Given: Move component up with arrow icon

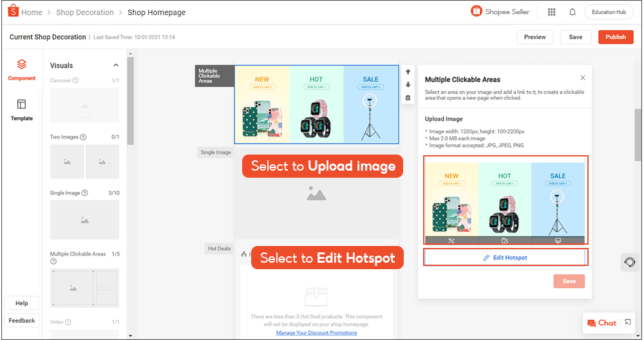Looking at the screenshot, I should 408,71.
